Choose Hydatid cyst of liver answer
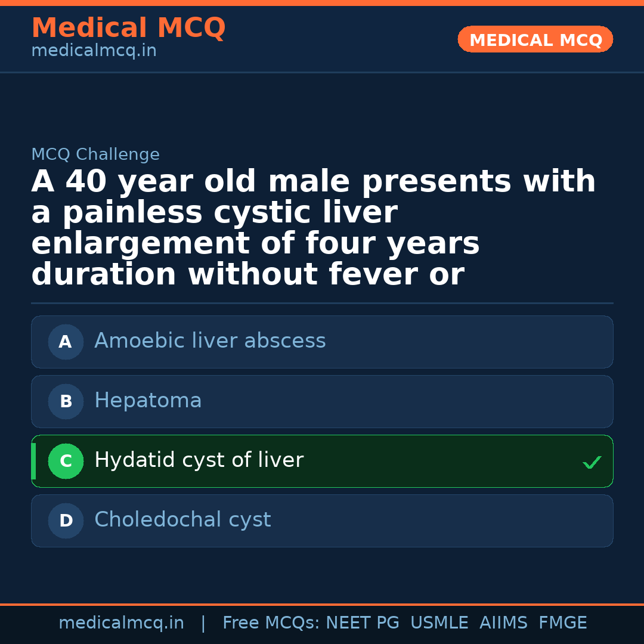Screen dimensions: 644x644 (x=199, y=460)
